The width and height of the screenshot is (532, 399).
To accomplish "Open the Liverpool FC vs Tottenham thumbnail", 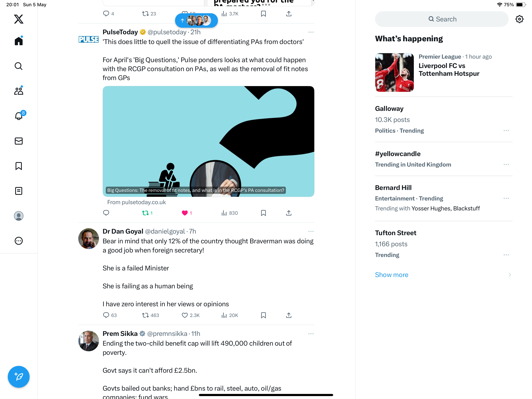I will click(395, 72).
